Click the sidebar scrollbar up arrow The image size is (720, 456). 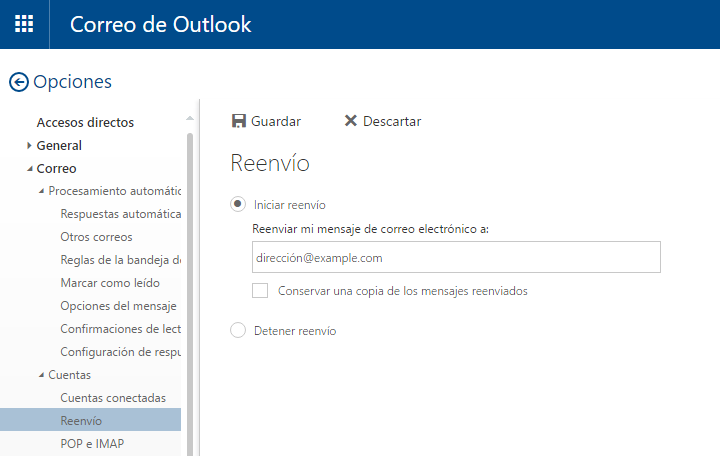(x=190, y=118)
